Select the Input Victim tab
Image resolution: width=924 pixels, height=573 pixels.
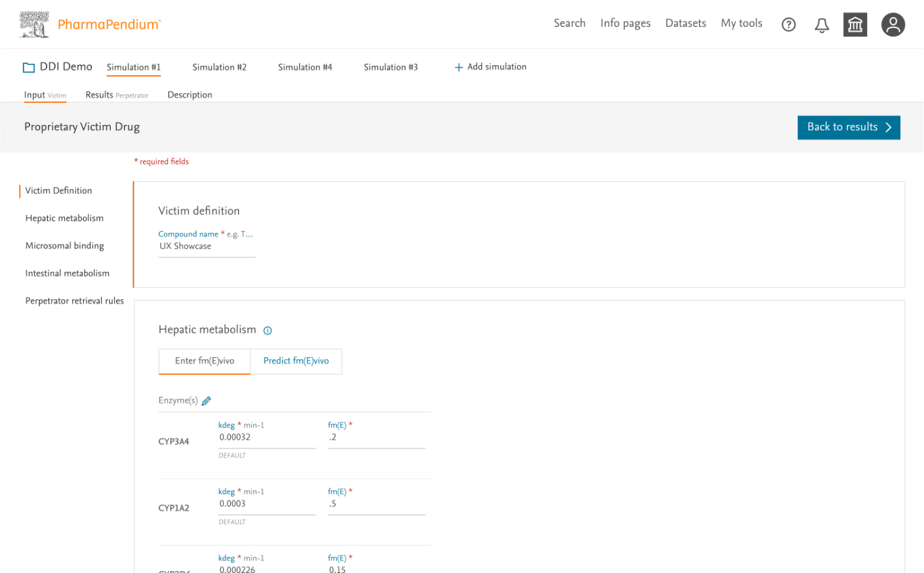45,95
